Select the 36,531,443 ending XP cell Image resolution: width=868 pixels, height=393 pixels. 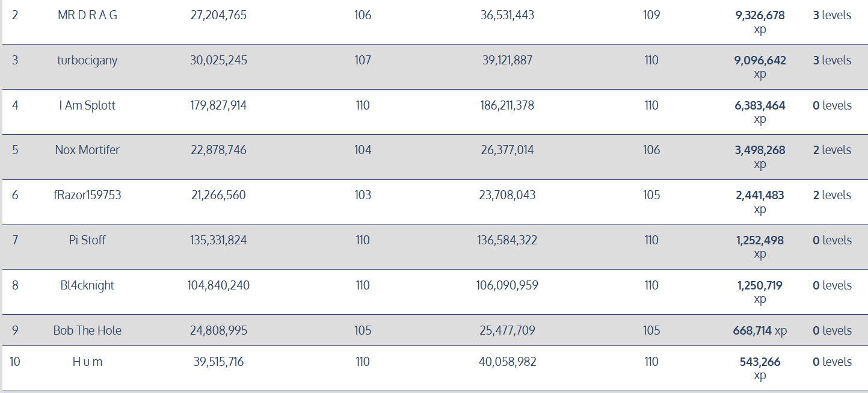tap(507, 16)
